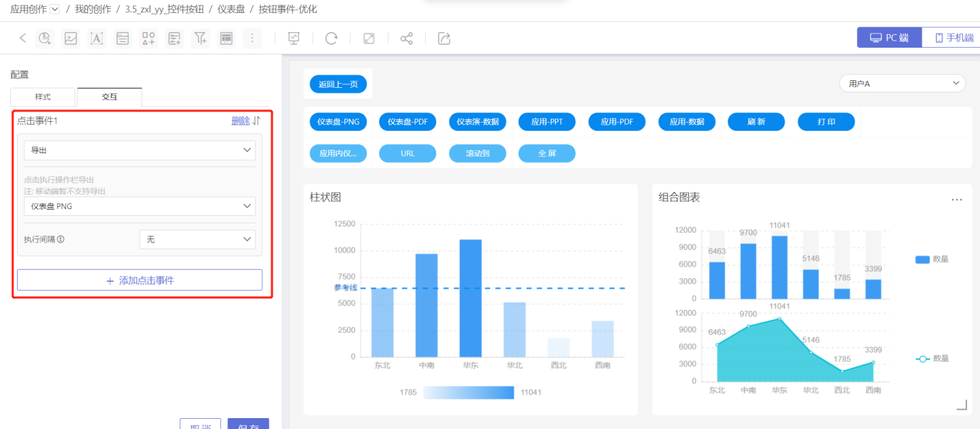The image size is (980, 429).
Task: Open the 用户A selector dropdown
Action: coord(902,84)
